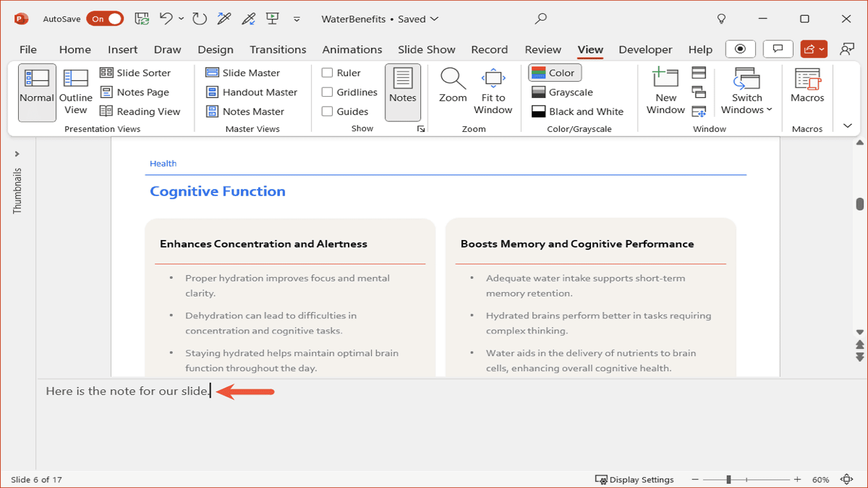This screenshot has height=488, width=868.
Task: Open Display Settings in status bar
Action: tap(634, 479)
